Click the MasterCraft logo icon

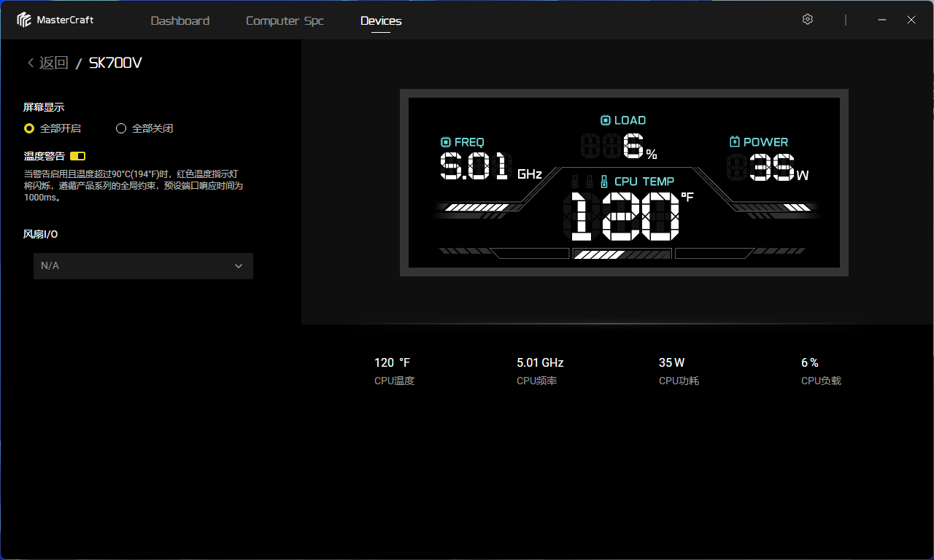pos(25,20)
